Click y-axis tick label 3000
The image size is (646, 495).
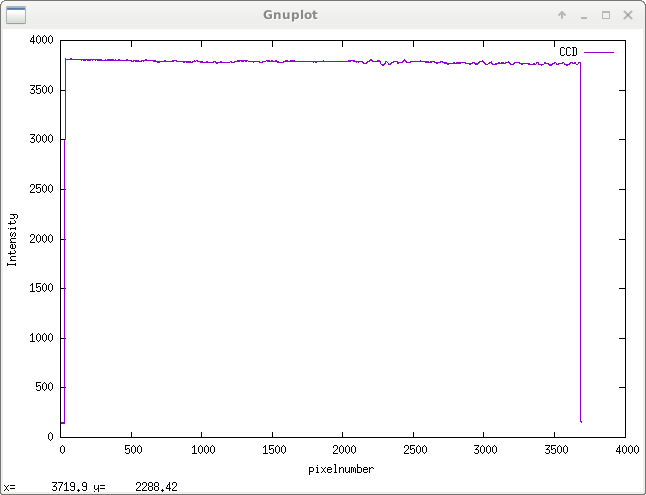(42, 139)
